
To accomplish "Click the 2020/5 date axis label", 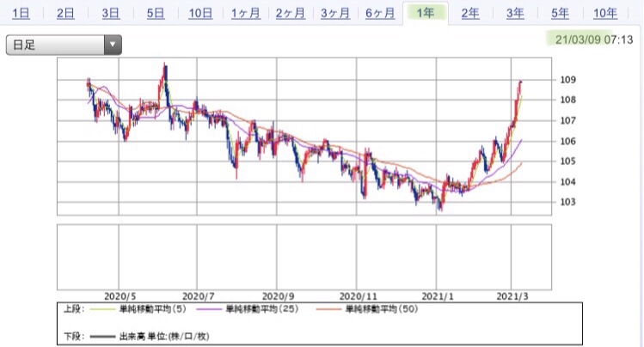I will click(x=120, y=296).
